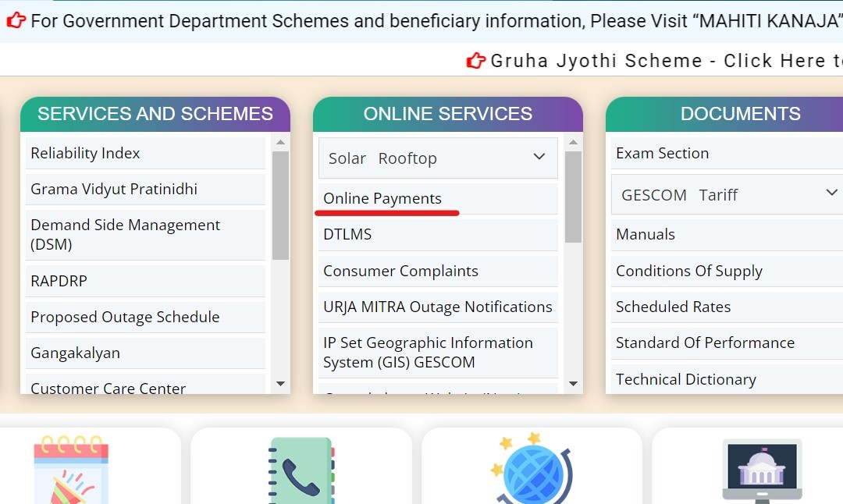
Task: Open URJA MITRA Outage Notifications
Action: [x=437, y=307]
